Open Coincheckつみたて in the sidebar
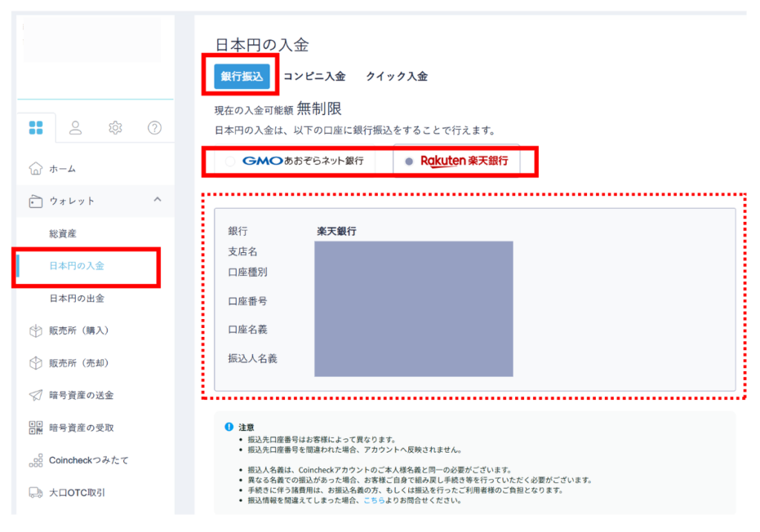Viewport: 760px width, 532px height. (88, 460)
